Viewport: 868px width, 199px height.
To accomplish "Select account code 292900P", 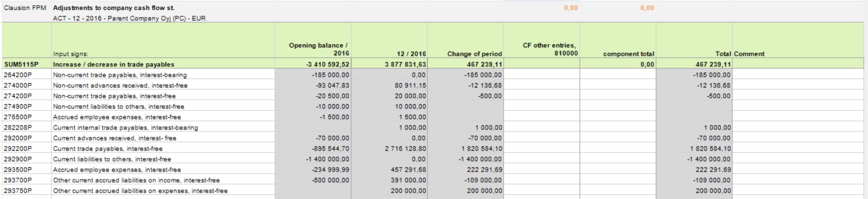I will [x=18, y=159].
